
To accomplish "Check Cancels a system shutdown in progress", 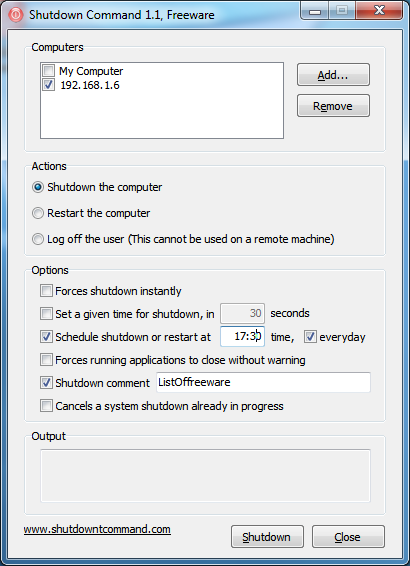I will tap(46, 405).
